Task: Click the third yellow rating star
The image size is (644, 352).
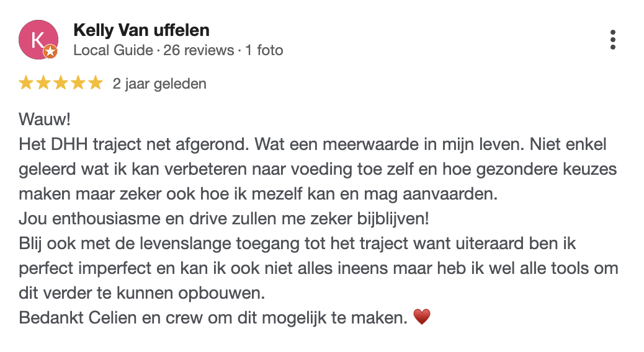Action: click(61, 83)
